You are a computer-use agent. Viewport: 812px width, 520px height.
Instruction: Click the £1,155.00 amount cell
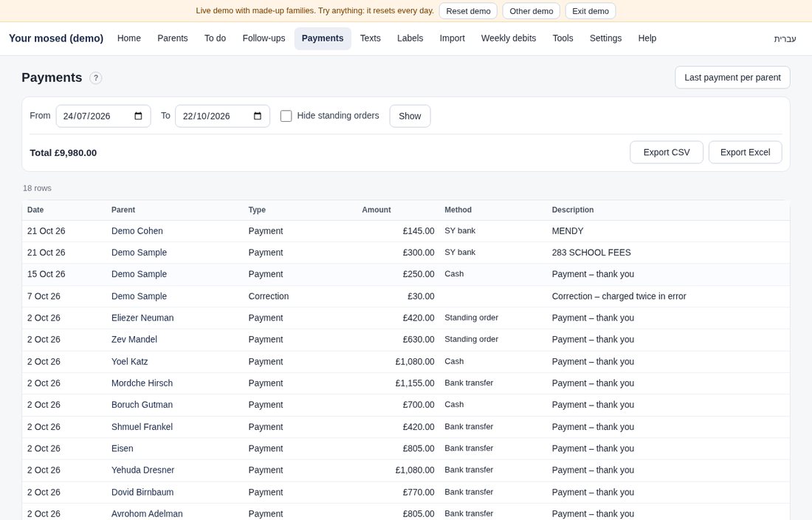415,383
